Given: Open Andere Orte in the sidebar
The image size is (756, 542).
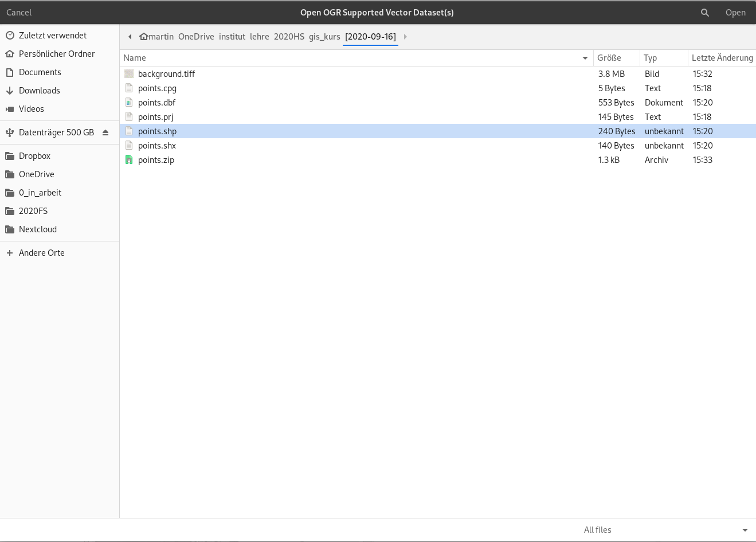Looking at the screenshot, I should click(x=41, y=253).
